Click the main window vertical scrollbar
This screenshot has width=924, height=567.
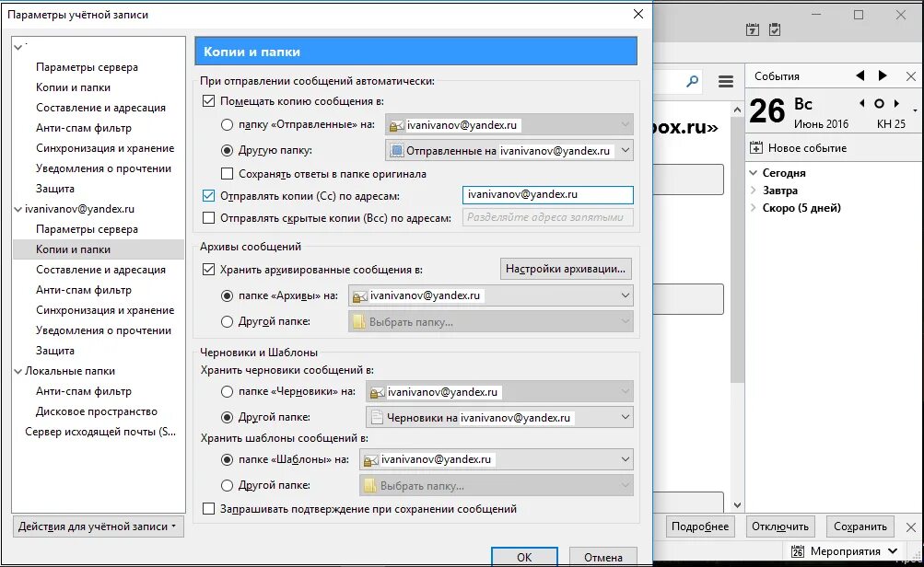[x=737, y=249]
